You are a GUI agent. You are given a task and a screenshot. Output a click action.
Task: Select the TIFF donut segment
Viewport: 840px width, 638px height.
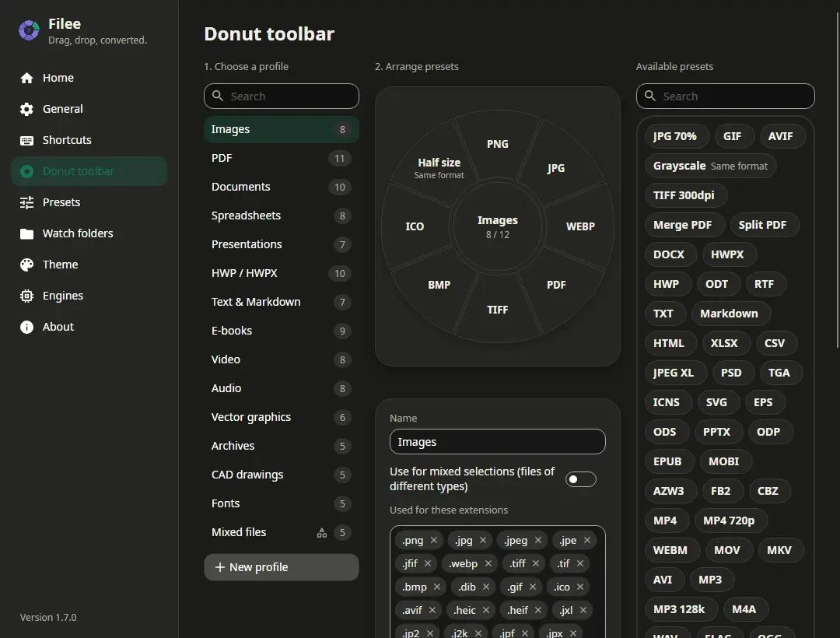pyautogui.click(x=498, y=310)
